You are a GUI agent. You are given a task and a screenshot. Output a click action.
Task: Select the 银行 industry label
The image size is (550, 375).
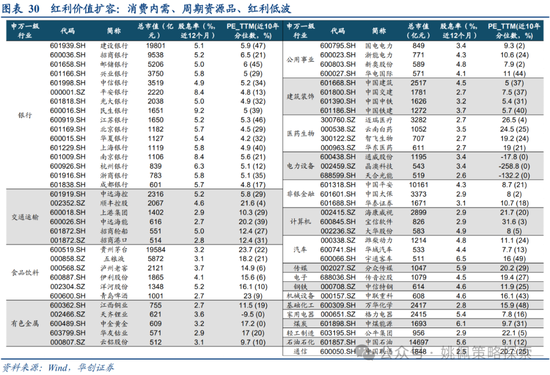pos(25,115)
